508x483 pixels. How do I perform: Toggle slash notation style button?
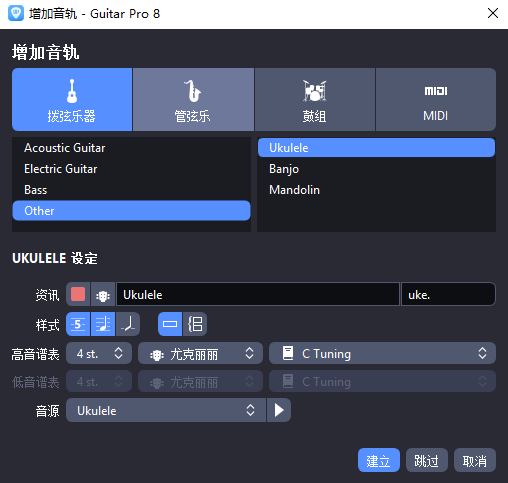(x=128, y=324)
